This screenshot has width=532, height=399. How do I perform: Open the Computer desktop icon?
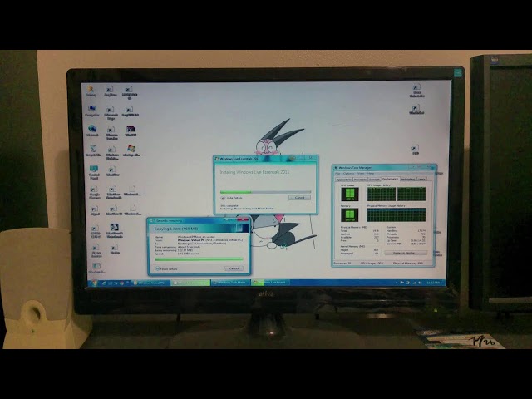tap(91, 111)
